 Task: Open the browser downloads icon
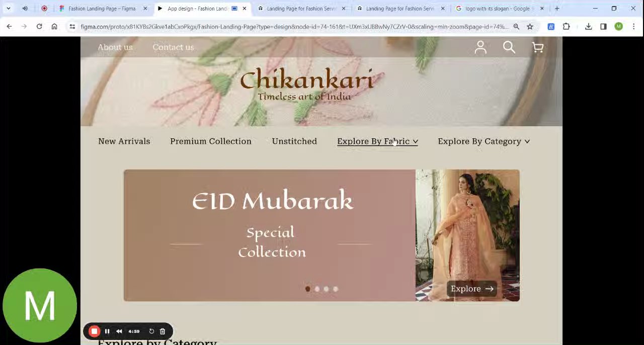pos(588,27)
